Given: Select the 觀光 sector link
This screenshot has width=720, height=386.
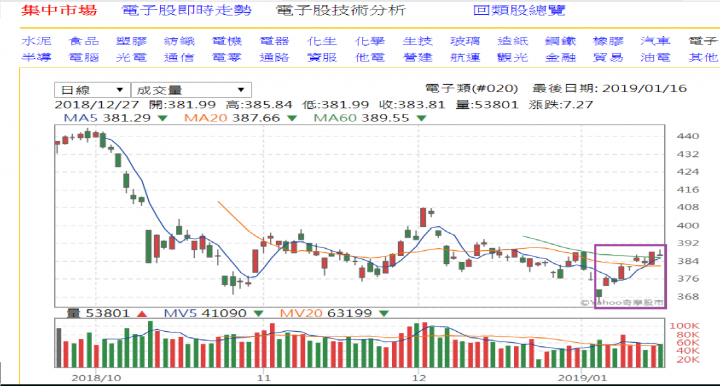Looking at the screenshot, I should [513, 57].
